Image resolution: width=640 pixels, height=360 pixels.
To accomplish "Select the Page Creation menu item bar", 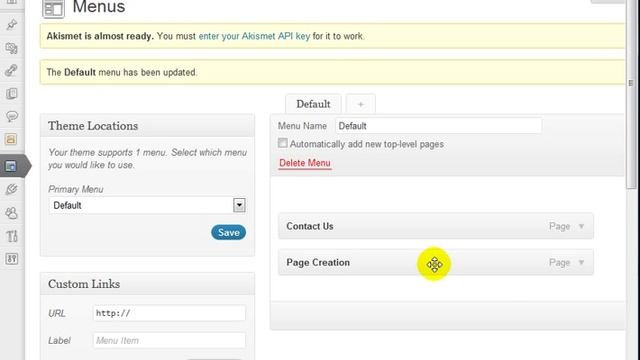I will [x=436, y=262].
